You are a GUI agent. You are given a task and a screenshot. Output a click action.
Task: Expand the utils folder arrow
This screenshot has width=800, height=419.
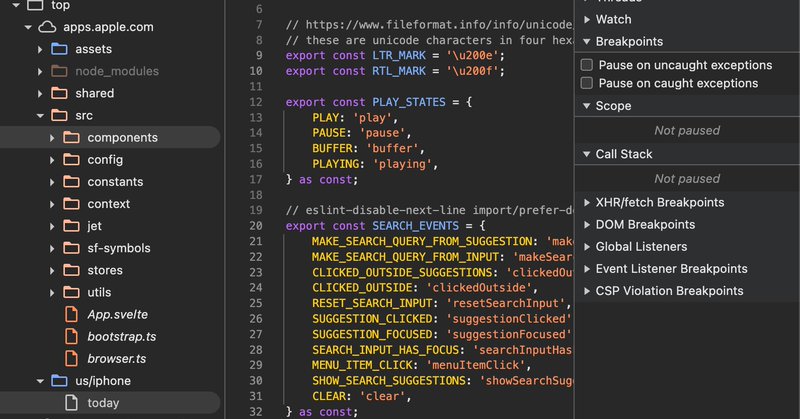tap(52, 293)
